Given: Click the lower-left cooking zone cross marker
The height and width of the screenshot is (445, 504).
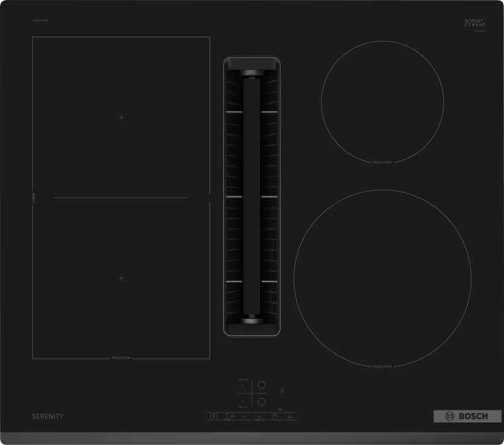Looking at the screenshot, I should pos(121,278).
